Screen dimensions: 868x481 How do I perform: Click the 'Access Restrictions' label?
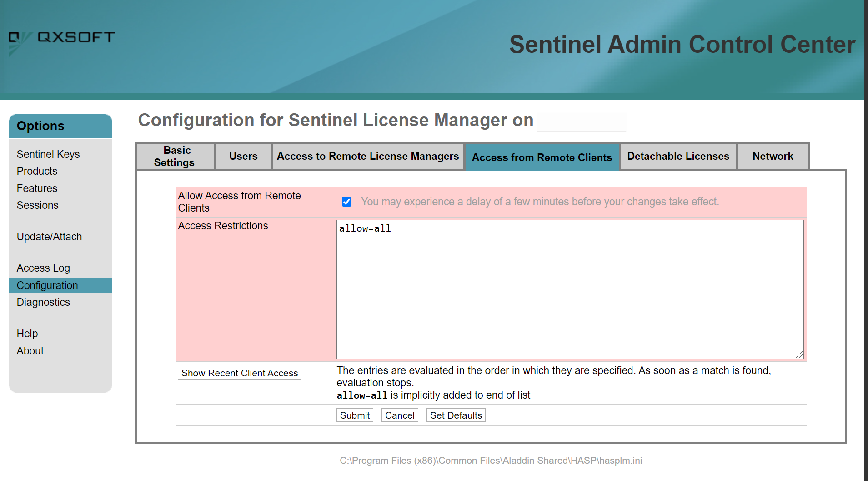click(x=223, y=226)
